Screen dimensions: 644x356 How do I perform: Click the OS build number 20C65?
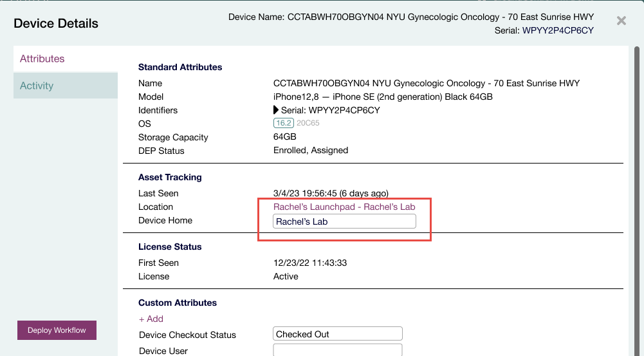point(309,124)
